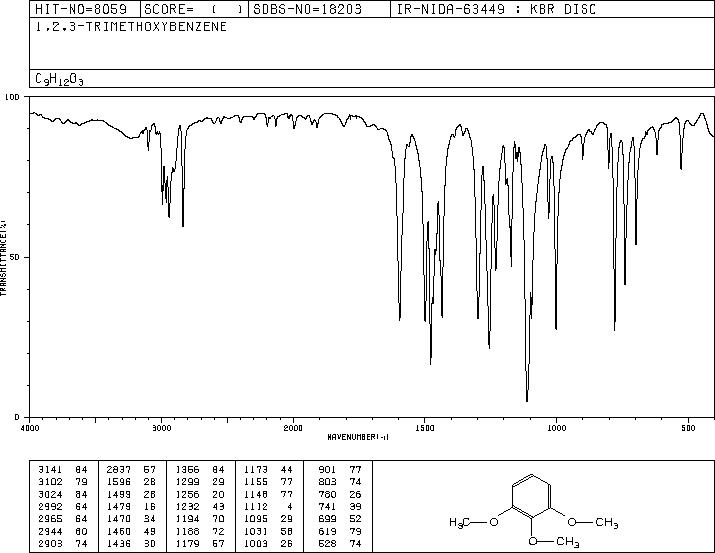Viewport: 715px width, 553px height.
Task: Click the 1003 peak table entry
Action: pyautogui.click(x=269, y=543)
